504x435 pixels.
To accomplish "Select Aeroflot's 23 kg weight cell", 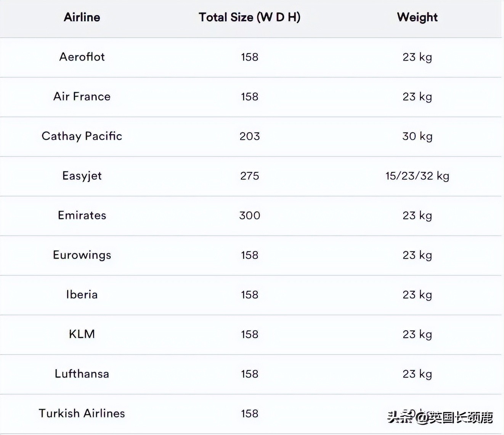I will [x=417, y=57].
